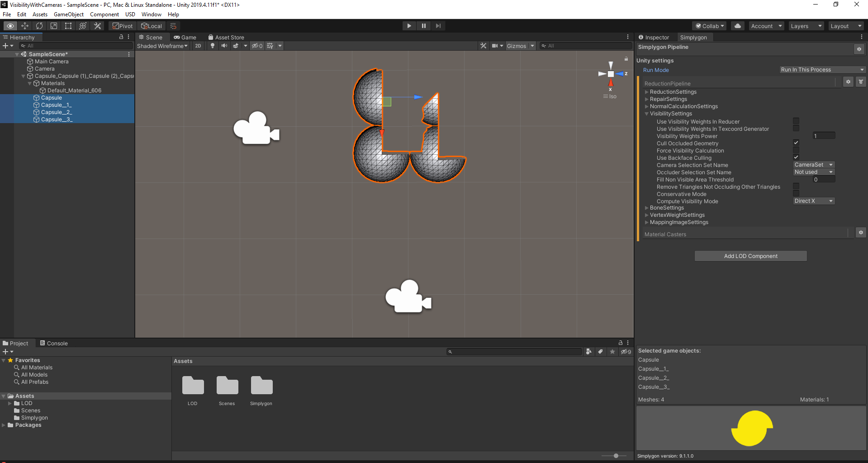Click the cloud services icon next to Collab
The width and height of the screenshot is (868, 463).
[x=737, y=26]
